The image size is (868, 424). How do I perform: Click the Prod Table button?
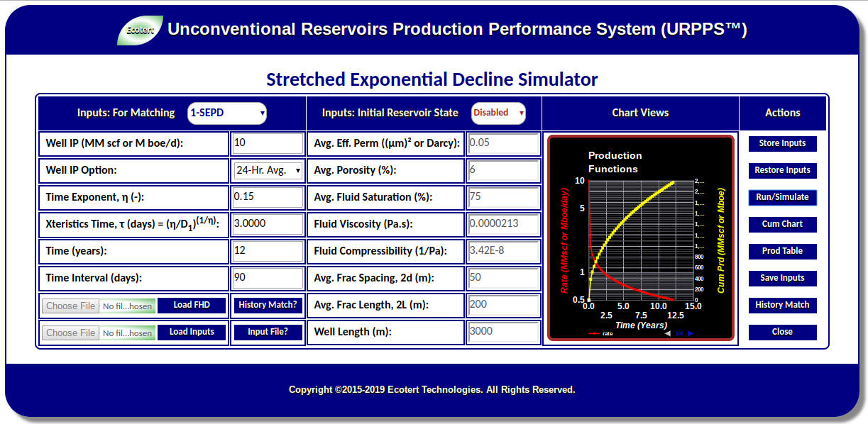(782, 251)
